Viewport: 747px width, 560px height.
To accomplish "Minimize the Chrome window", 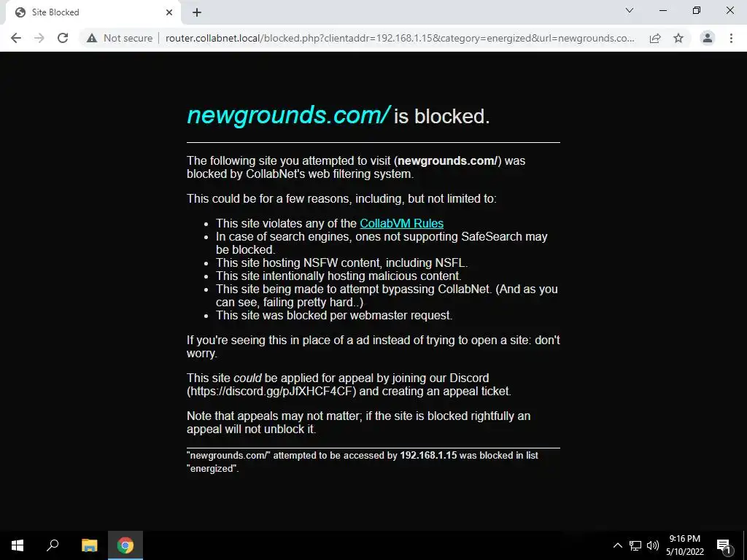I will (662, 10).
